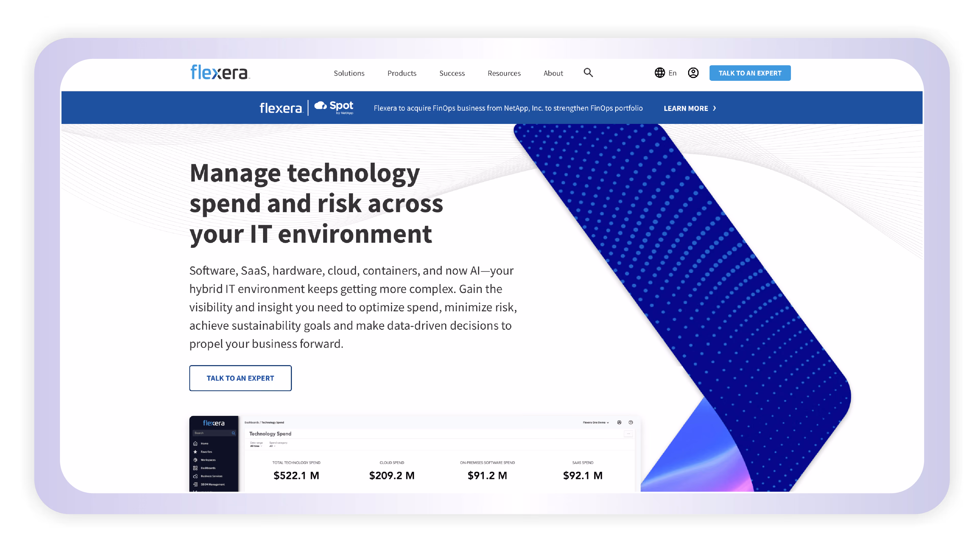Expand the Flexera One Demo dropdown

[x=596, y=422]
